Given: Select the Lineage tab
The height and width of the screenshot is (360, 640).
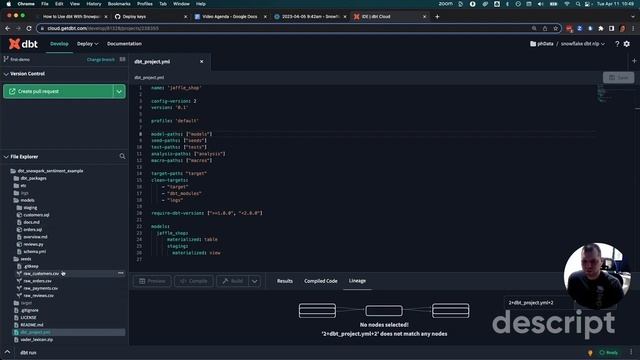Looking at the screenshot, I should pyautogui.click(x=357, y=281).
